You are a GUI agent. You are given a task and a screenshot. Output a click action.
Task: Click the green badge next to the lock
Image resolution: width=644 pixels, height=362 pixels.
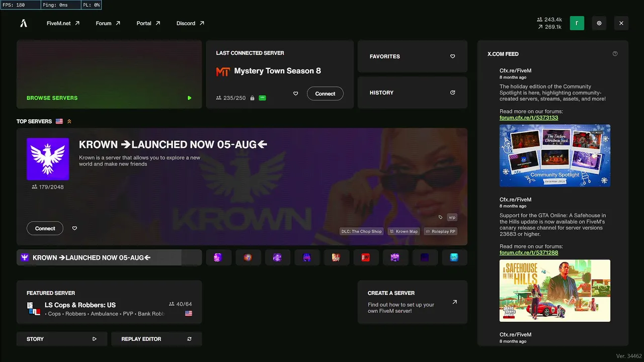(x=262, y=98)
